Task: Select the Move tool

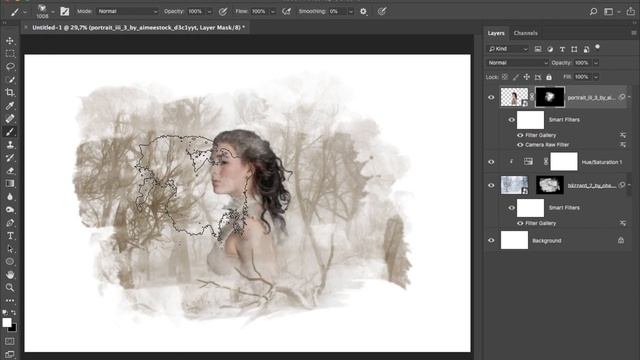Action: pos(10,40)
